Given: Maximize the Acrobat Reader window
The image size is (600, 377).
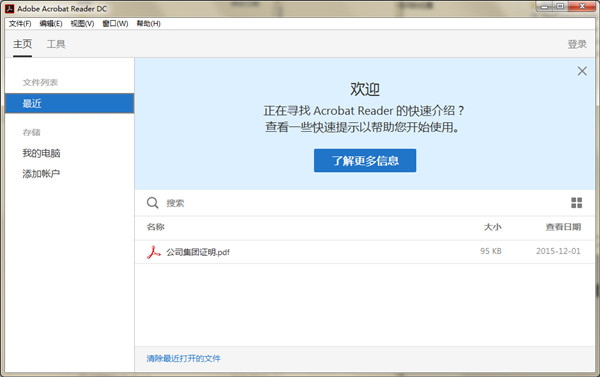Looking at the screenshot, I should [560, 7].
